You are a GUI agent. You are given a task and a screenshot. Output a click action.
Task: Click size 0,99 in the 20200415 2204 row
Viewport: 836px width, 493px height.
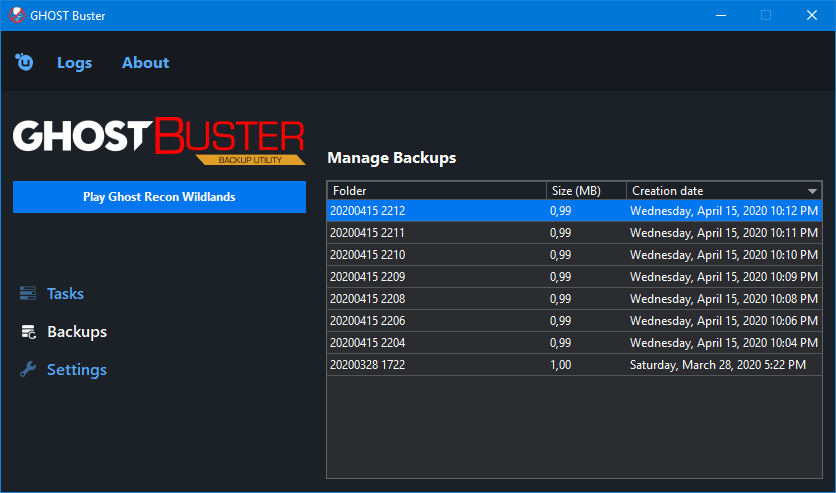click(560, 343)
